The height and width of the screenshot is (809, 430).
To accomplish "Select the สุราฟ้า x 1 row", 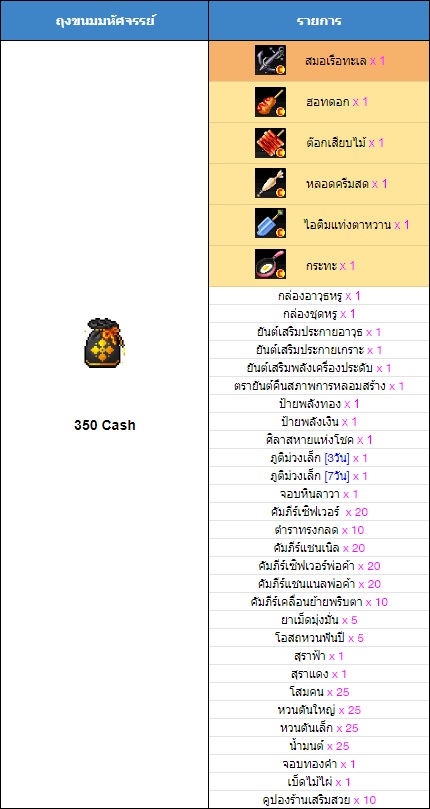I will [x=319, y=656].
